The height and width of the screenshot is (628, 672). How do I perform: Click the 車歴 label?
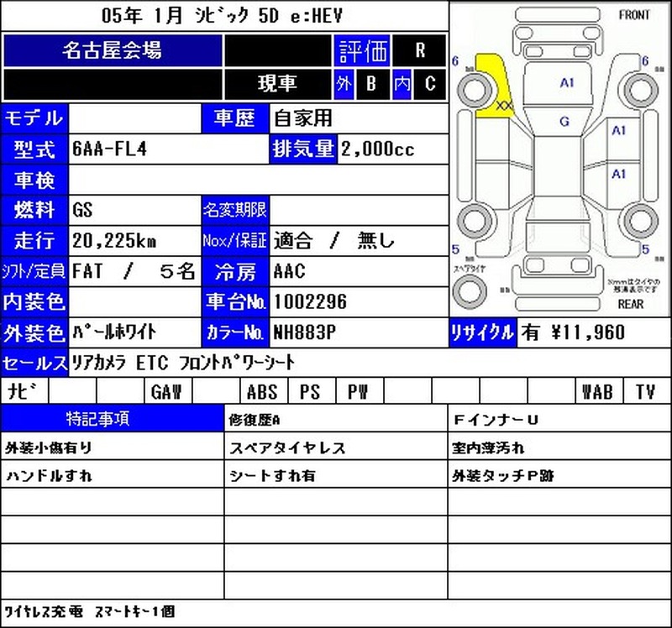(x=235, y=118)
